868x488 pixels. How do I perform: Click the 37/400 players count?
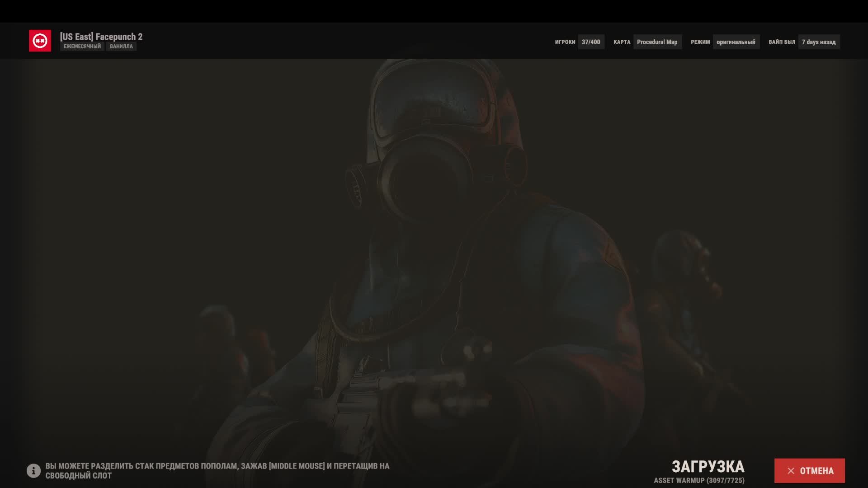tap(591, 42)
